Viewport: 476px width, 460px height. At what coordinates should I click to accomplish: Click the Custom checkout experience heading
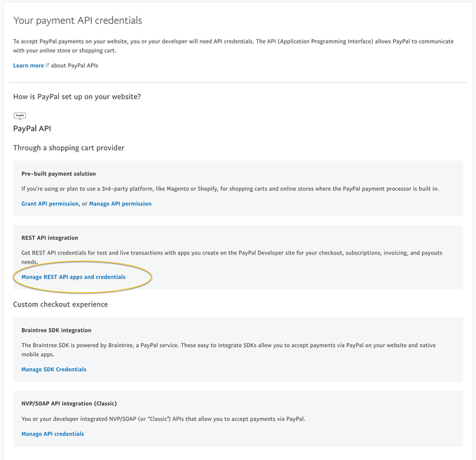point(60,304)
